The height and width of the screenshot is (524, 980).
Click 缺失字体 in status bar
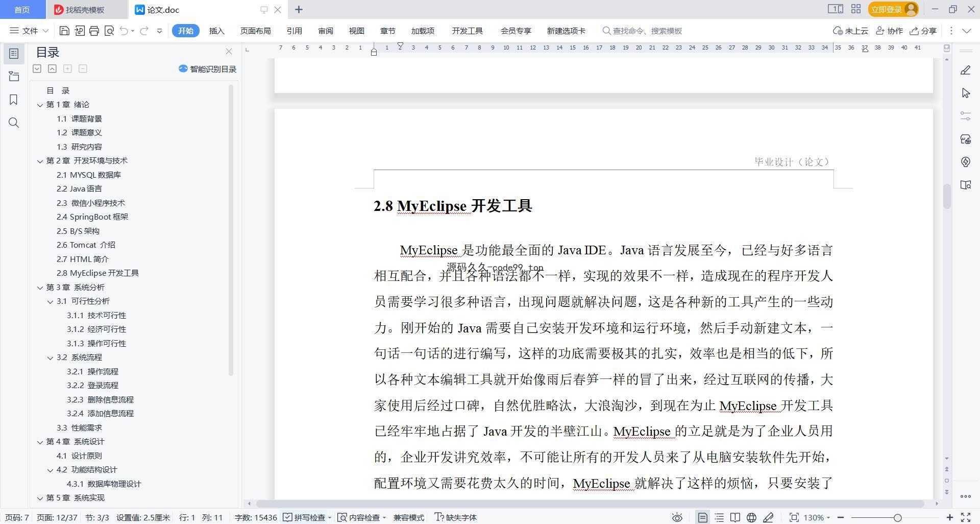click(455, 517)
